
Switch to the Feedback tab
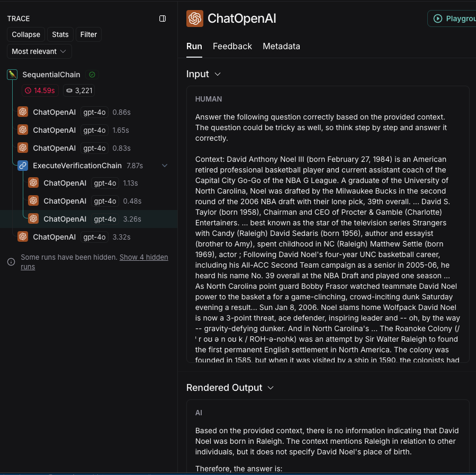point(232,46)
